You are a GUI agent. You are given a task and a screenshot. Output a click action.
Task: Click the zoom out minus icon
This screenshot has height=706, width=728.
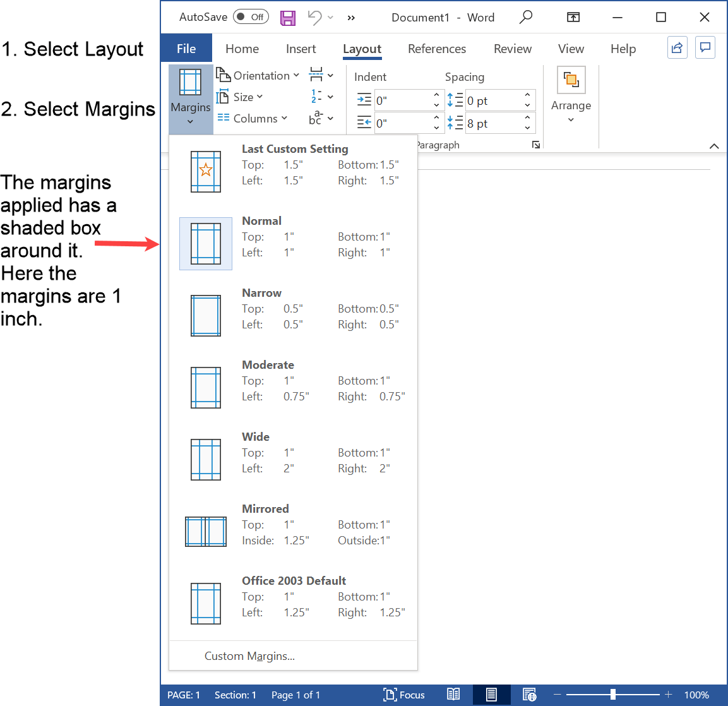point(558,695)
